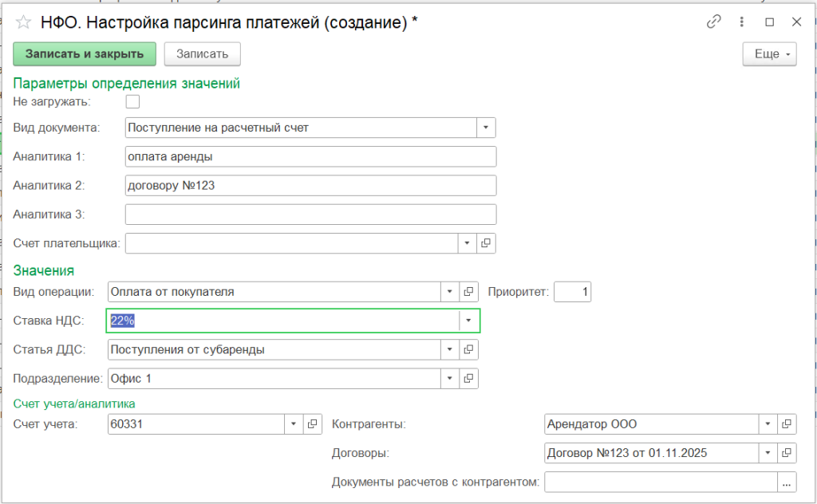Click the Записать button
817x504 pixels.
[202, 54]
